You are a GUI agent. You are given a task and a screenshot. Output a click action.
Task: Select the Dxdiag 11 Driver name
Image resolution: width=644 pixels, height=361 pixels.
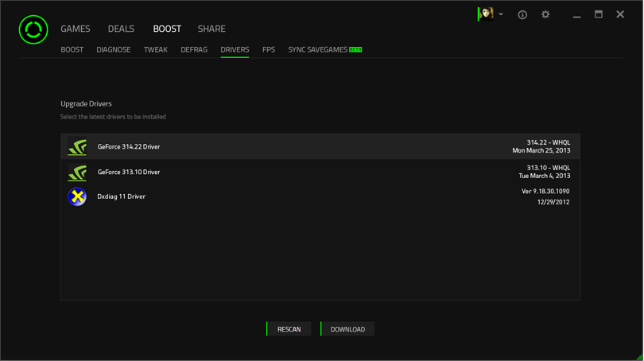coord(121,196)
